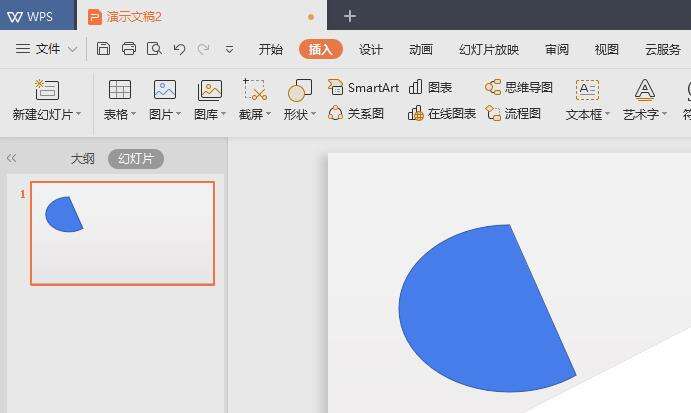The image size is (691, 413).
Task: Click the 流程图 flowchart button
Action: point(513,114)
